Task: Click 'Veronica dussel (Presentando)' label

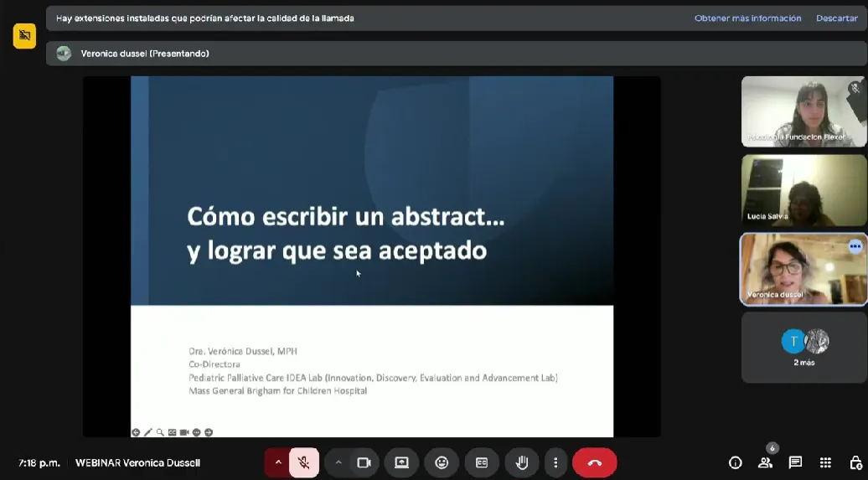Action: click(x=145, y=54)
